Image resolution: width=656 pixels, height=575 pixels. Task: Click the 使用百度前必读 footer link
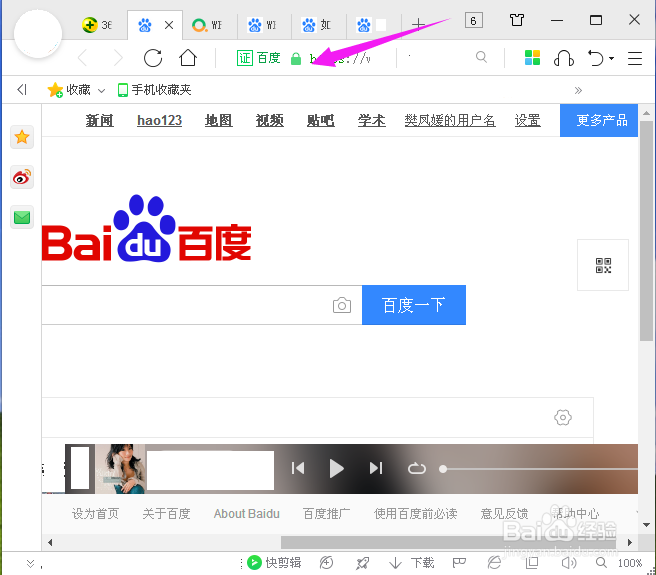(x=415, y=513)
